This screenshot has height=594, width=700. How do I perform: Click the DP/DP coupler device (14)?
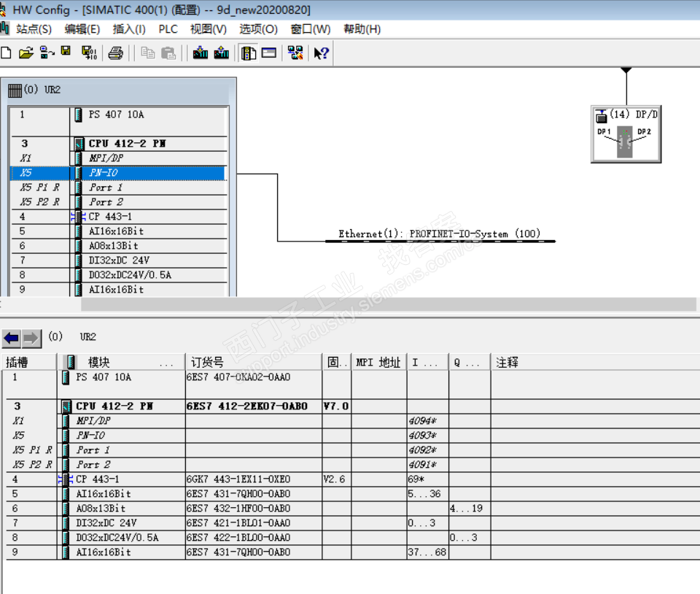(x=626, y=134)
